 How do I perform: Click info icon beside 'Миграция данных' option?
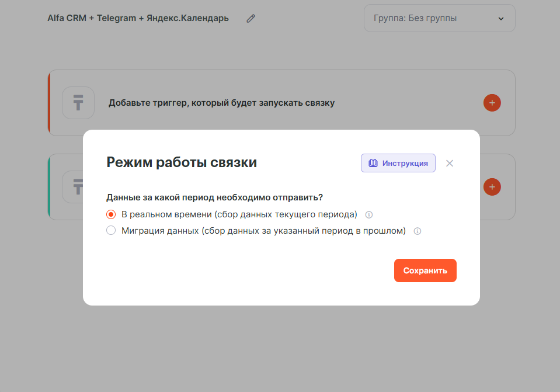click(x=417, y=231)
